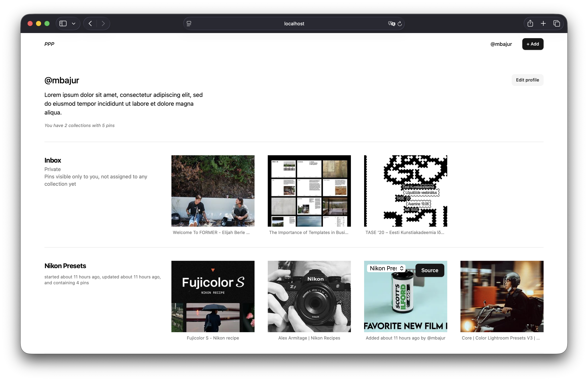Click the 'The Importance of Templates in Busi...' caption

309,233
